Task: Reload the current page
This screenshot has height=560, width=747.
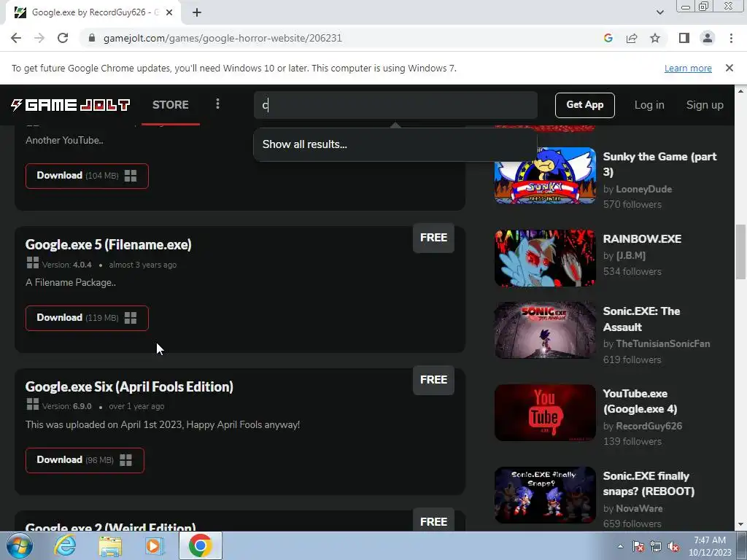Action: coord(63,38)
